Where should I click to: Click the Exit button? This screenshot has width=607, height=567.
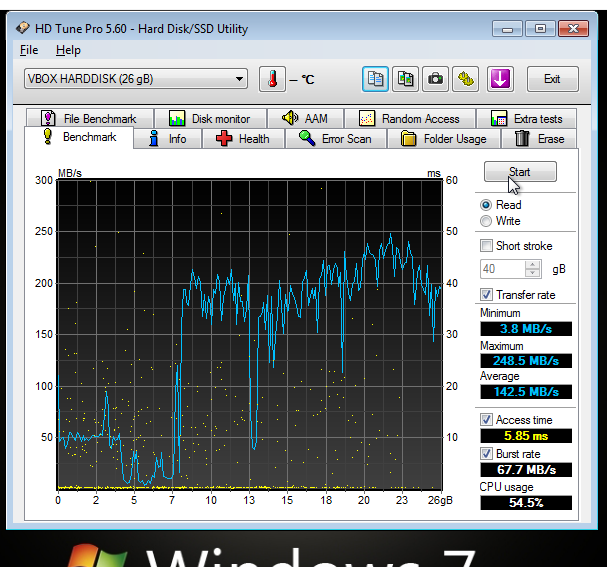[x=552, y=79]
